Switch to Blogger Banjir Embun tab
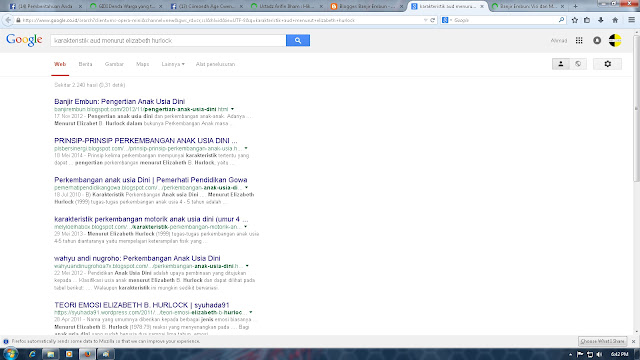 coord(367,6)
